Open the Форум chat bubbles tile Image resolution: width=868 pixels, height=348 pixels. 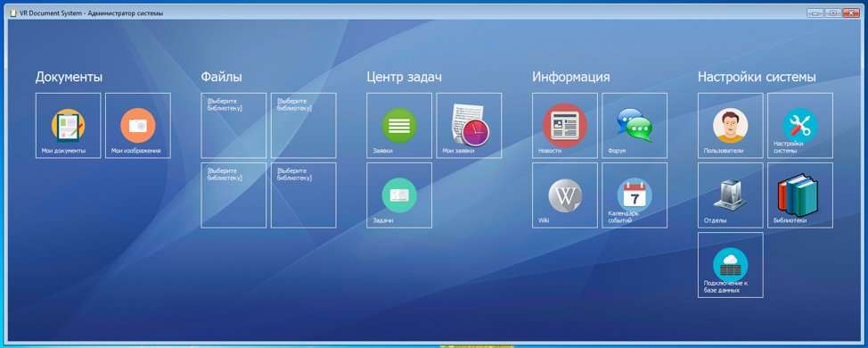(635, 126)
